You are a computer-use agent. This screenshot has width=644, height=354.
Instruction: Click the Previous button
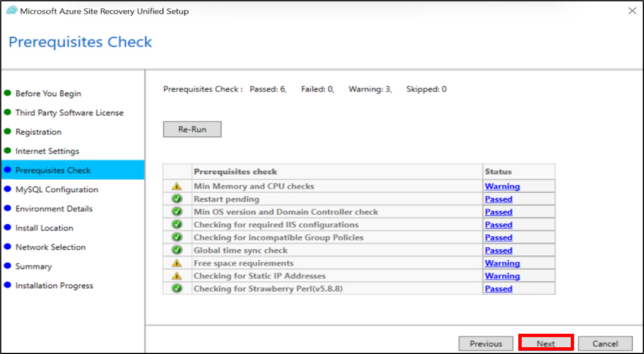tap(486, 344)
